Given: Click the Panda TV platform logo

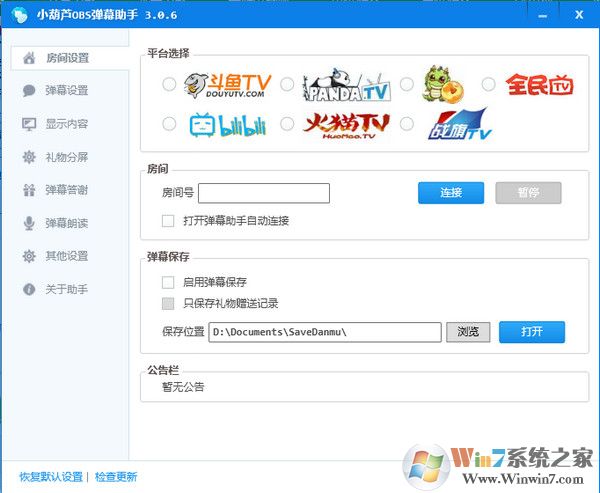Looking at the screenshot, I should point(347,85).
